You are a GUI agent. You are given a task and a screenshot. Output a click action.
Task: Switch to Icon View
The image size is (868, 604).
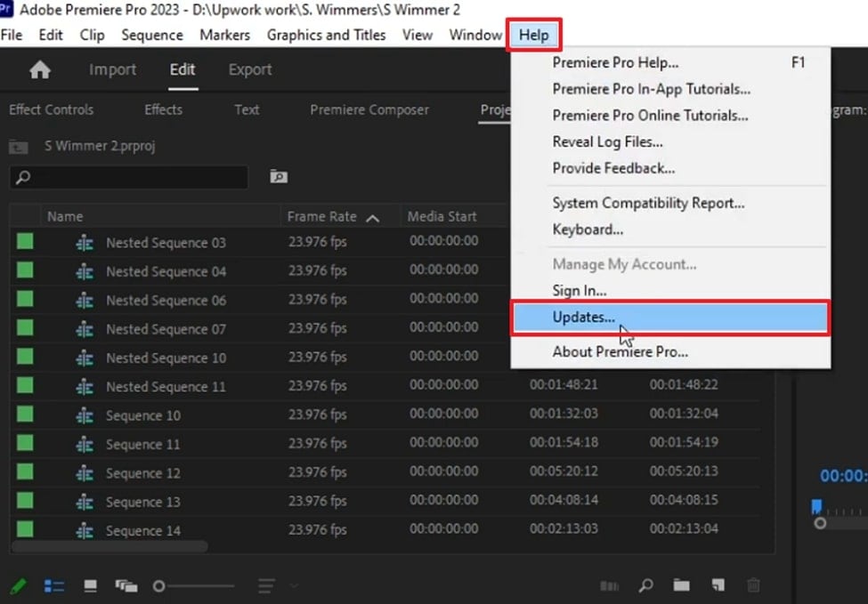pos(90,585)
